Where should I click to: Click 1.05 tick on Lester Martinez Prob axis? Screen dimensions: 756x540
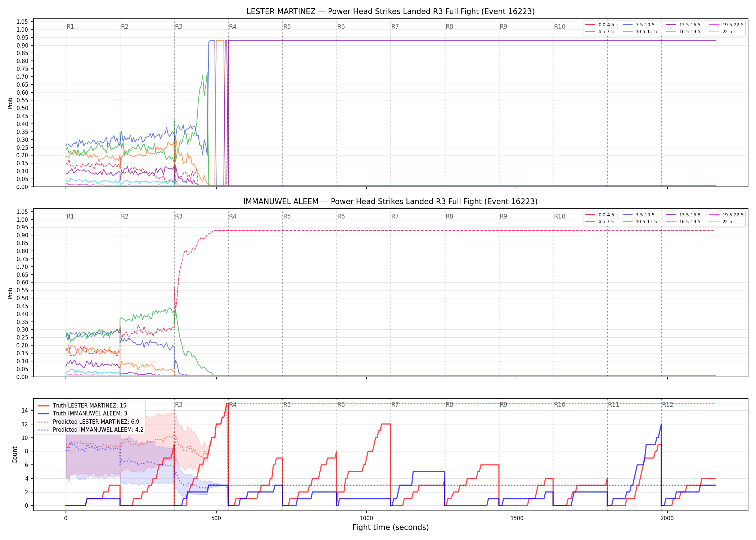point(22,22)
